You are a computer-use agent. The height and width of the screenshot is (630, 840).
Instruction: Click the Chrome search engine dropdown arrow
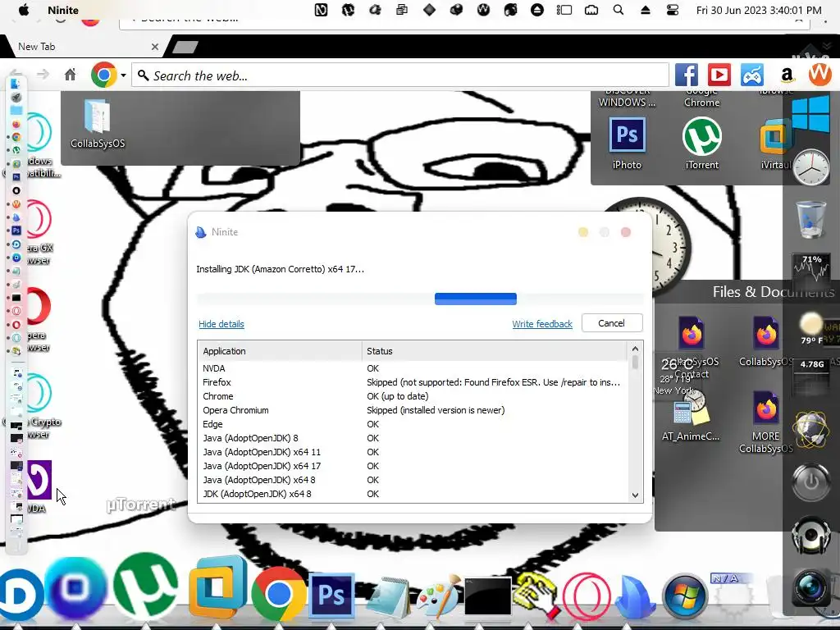point(123,75)
